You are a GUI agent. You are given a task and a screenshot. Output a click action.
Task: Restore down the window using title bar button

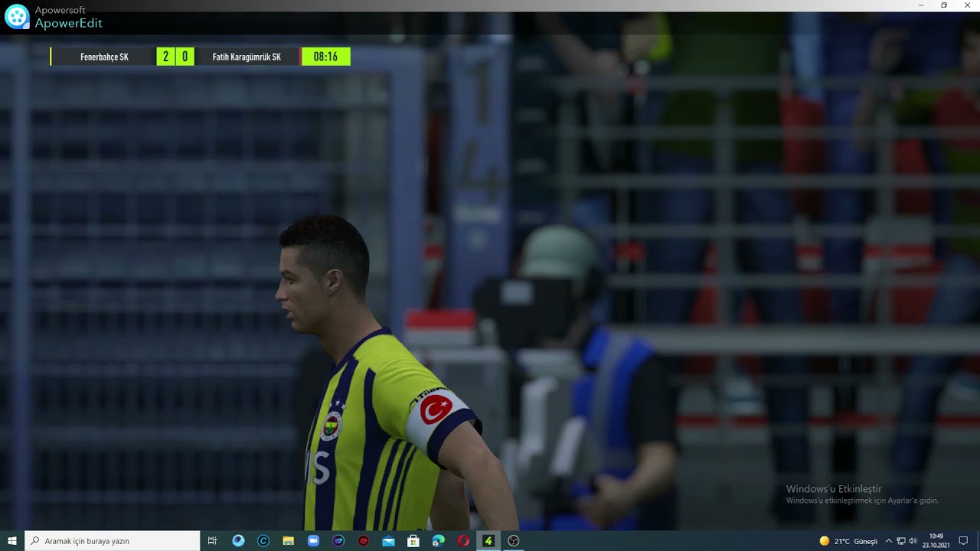tap(944, 5)
